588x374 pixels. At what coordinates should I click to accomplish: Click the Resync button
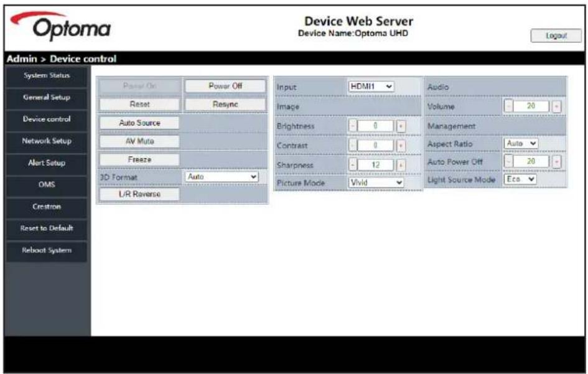click(225, 105)
